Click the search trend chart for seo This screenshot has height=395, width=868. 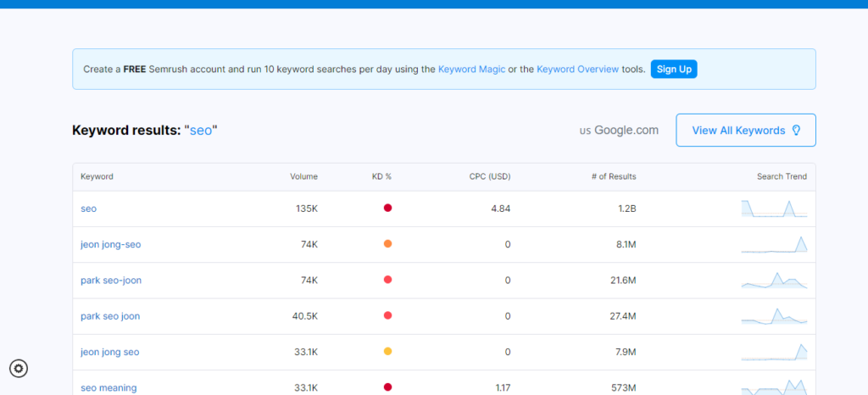774,209
